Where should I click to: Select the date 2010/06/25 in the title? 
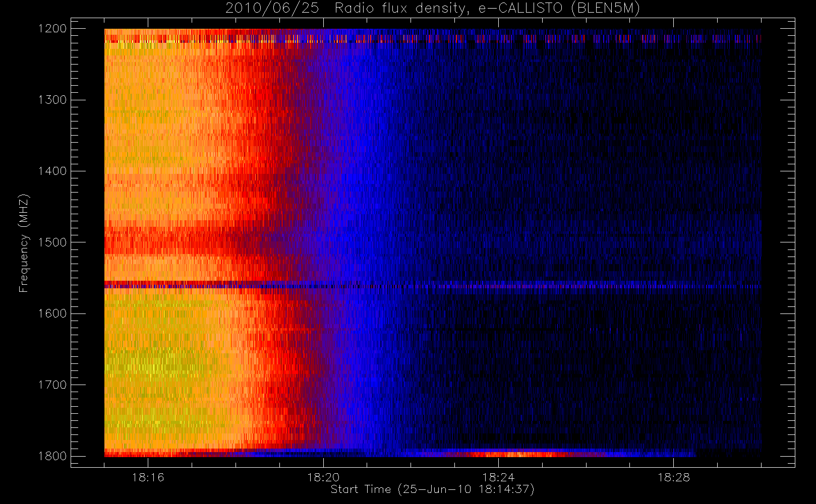click(272, 9)
